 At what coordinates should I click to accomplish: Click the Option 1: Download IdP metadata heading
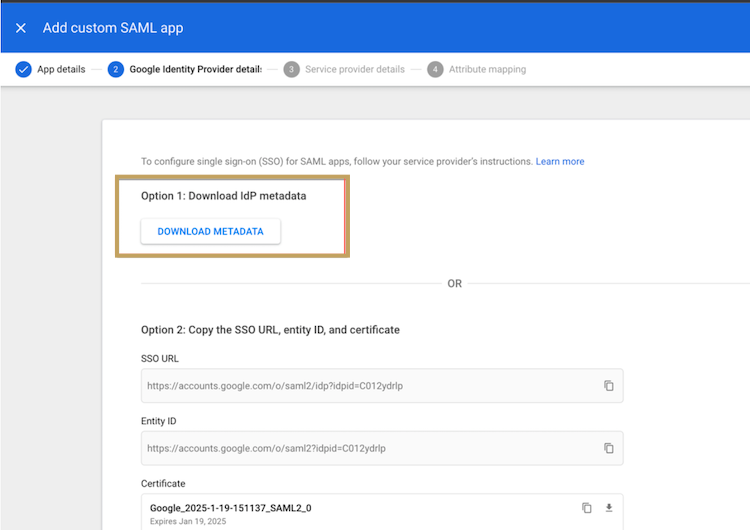[223, 196]
